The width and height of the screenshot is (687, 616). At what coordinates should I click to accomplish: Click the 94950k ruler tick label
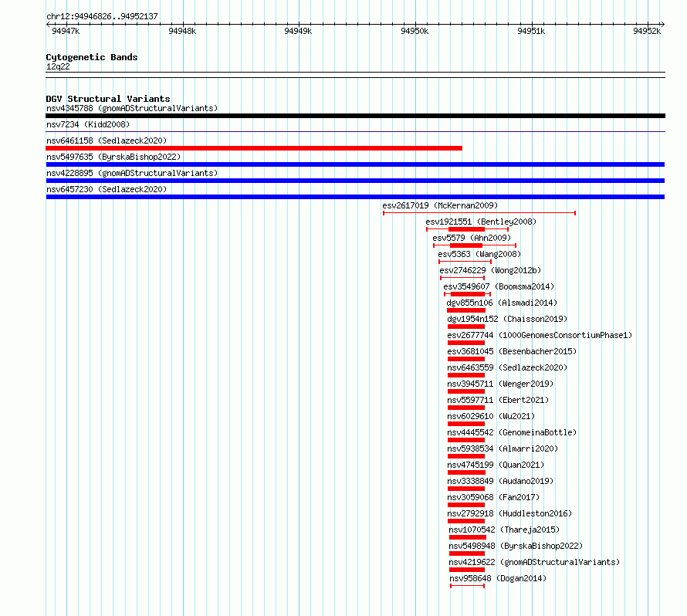click(x=415, y=31)
